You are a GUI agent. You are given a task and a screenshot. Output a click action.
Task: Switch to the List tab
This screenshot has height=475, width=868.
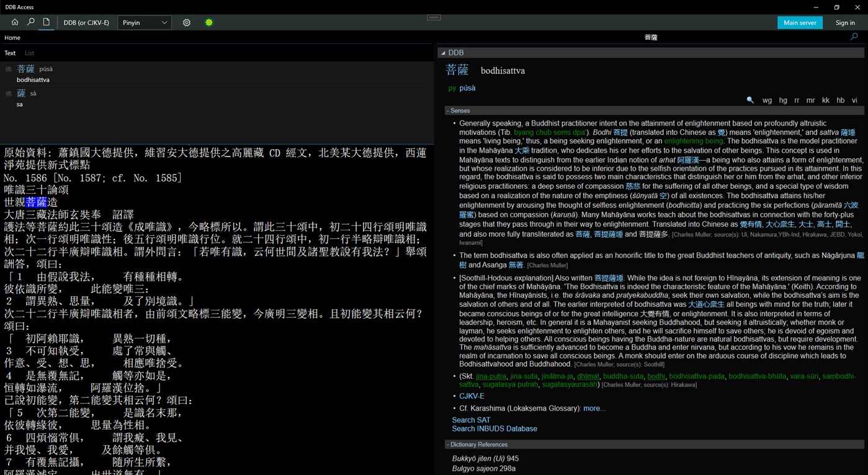(29, 53)
